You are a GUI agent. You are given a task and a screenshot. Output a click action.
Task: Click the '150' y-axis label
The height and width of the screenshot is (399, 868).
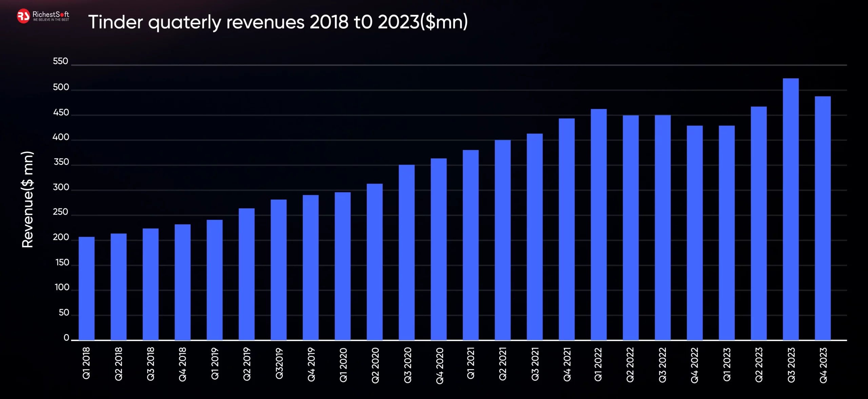pos(62,262)
